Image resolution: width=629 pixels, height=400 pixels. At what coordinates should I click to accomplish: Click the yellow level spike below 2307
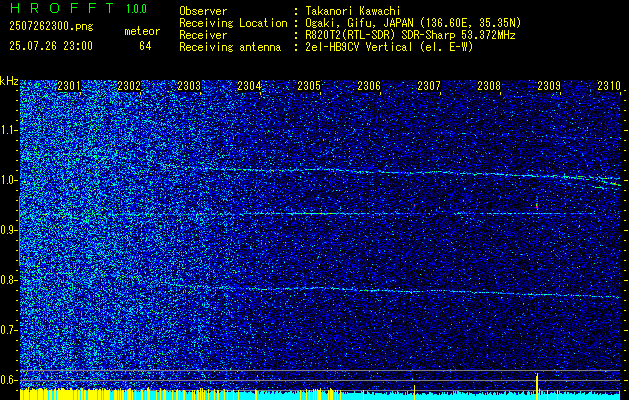click(414, 392)
